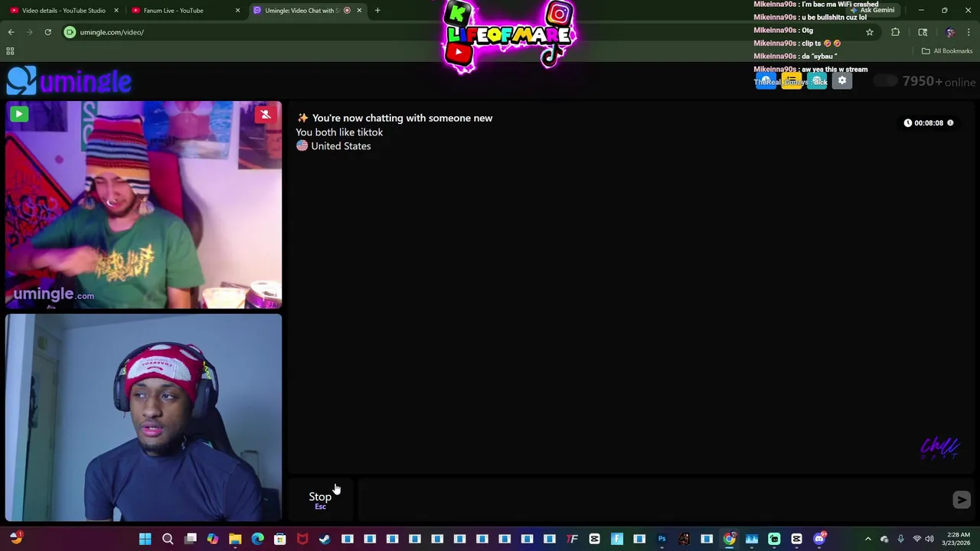Open Steam from the taskbar

325,539
